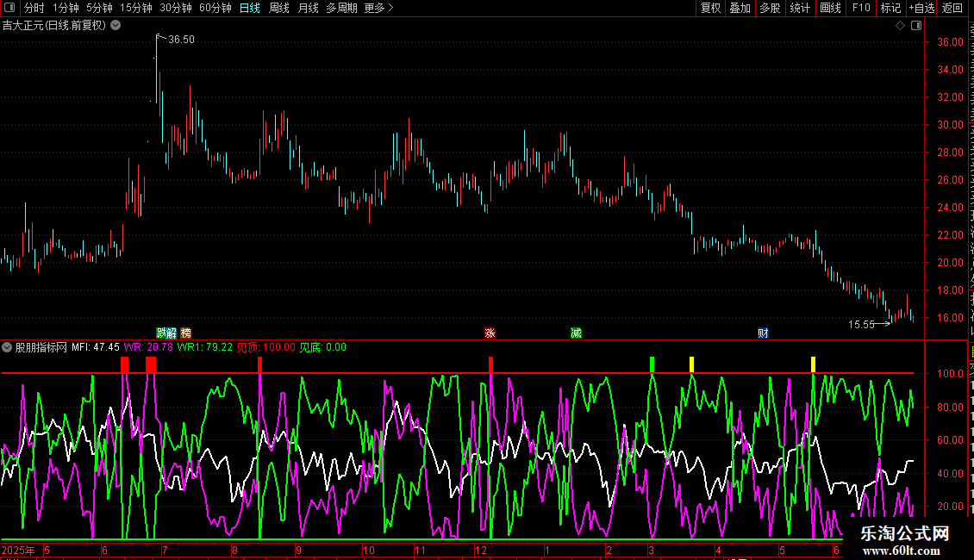Click the 返回 back button
Viewport: 974px width, 560px height.
pos(952,8)
